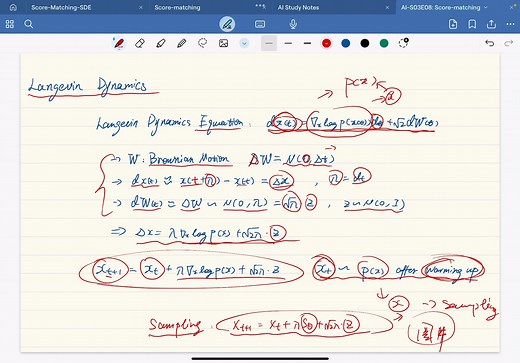
Task: Close the AI Study Notes tab
Action: pos(387,7)
